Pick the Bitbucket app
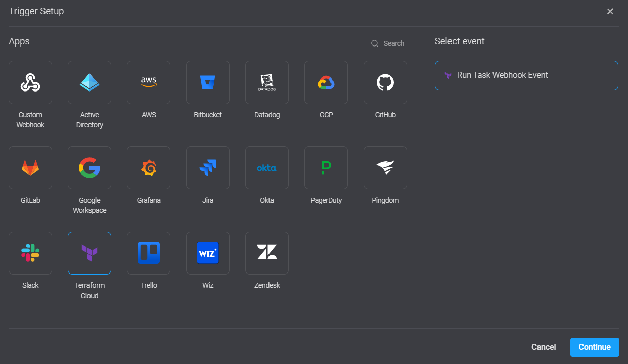Screen dimensions: 628x364 coord(208,82)
